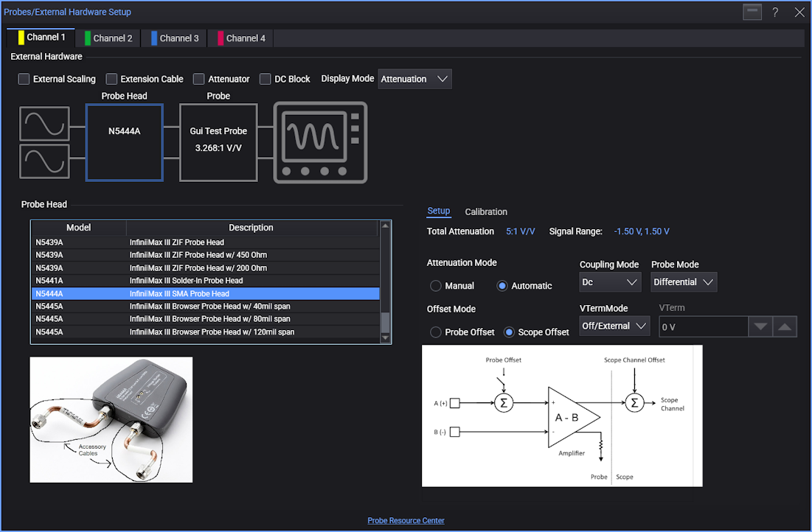
Task: Click the oscilloscope icon in hardware diagram
Action: [x=320, y=142]
